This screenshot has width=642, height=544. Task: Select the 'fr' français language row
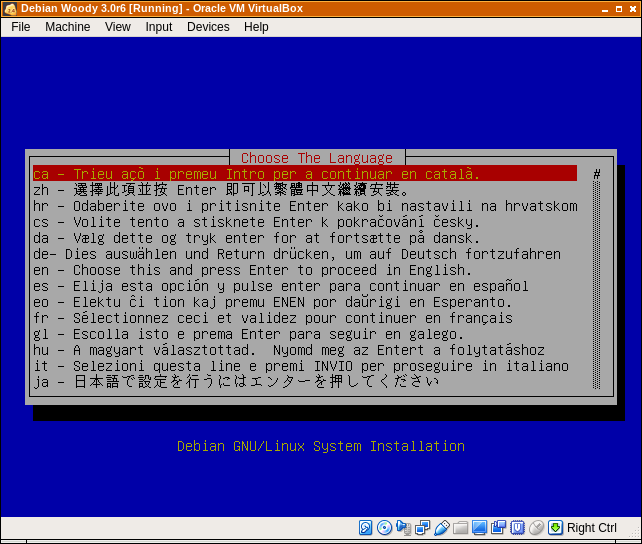click(x=305, y=318)
